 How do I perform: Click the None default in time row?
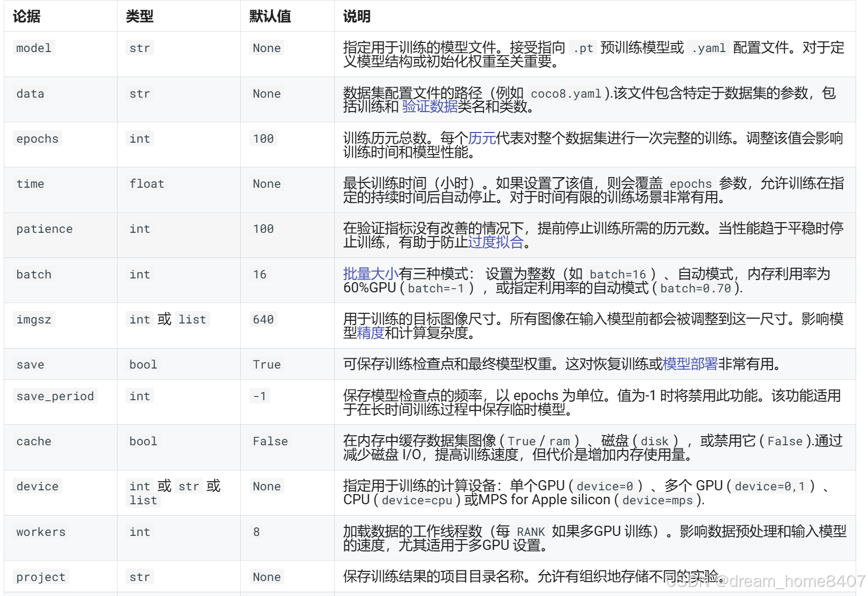pyautogui.click(x=267, y=184)
